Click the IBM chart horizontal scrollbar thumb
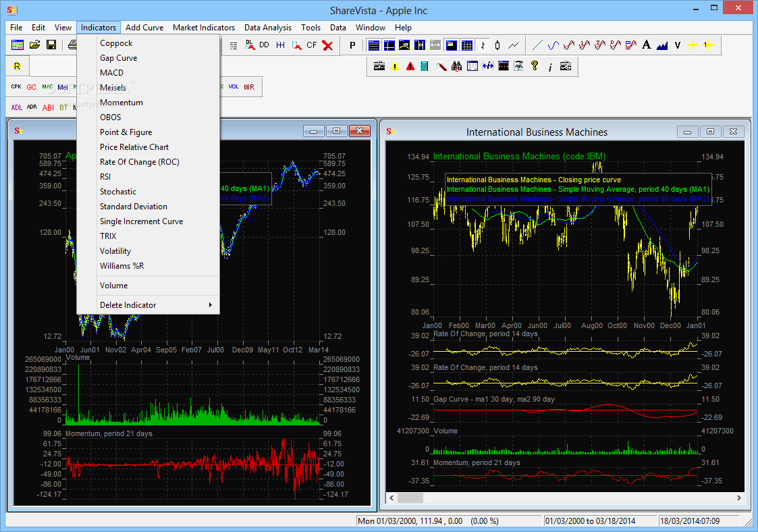This screenshot has width=758, height=532. (410, 498)
